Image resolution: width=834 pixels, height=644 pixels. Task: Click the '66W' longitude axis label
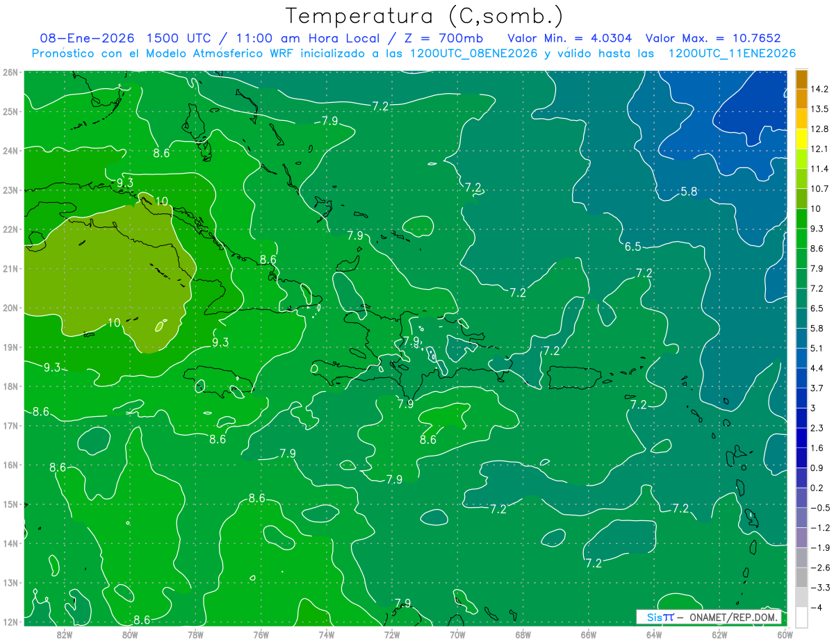(x=588, y=634)
